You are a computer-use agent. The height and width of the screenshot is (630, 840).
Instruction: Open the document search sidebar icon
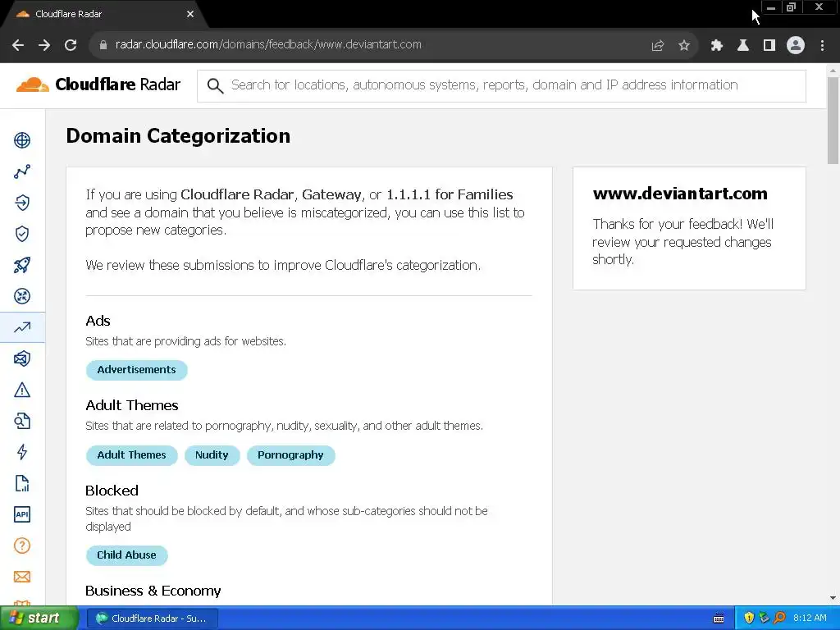pos(22,421)
